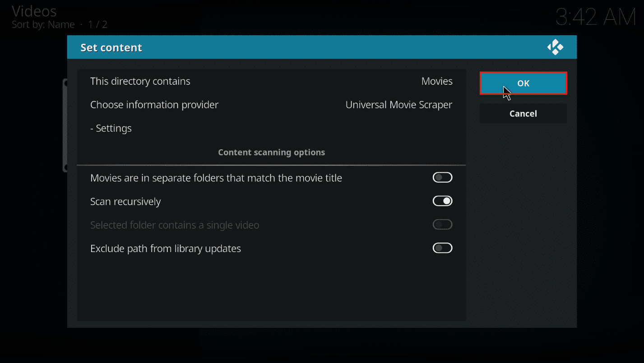Select the Scan recursively label text
This screenshot has height=363, width=644.
(x=125, y=202)
